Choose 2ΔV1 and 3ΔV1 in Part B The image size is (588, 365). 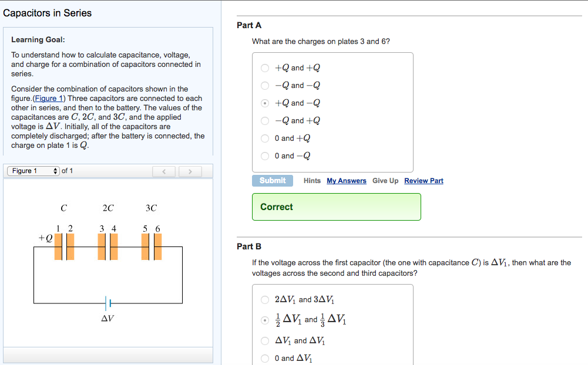[265, 300]
